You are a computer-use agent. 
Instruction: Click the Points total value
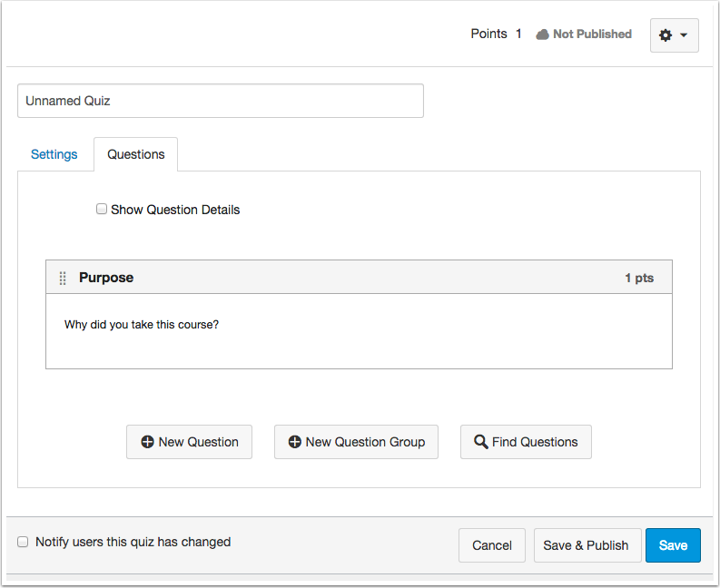pos(518,34)
